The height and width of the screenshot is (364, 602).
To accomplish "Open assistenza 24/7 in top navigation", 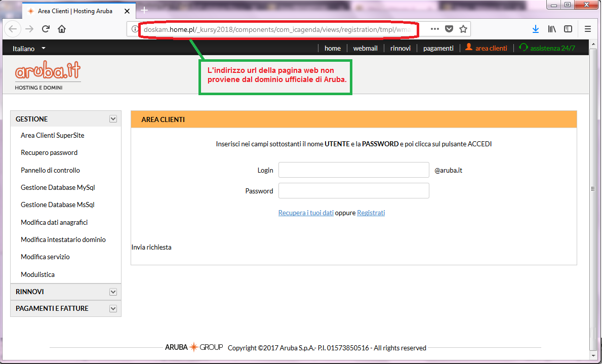I will pyautogui.click(x=552, y=49).
